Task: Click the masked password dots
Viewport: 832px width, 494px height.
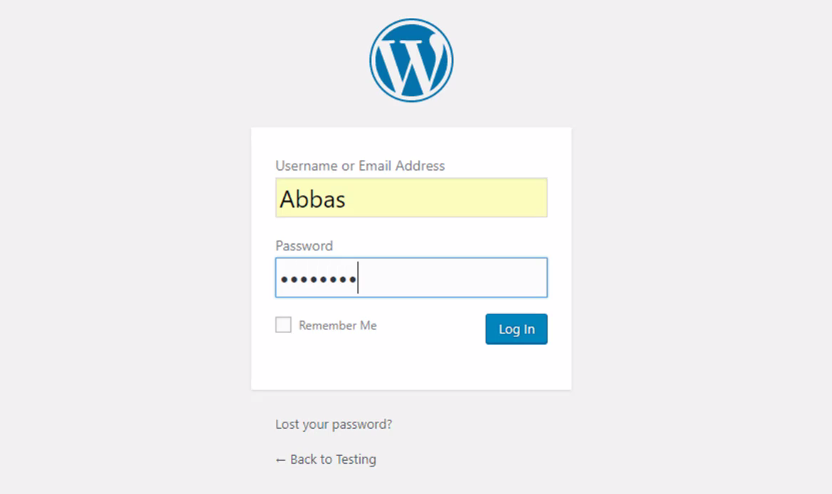Action: [x=318, y=279]
